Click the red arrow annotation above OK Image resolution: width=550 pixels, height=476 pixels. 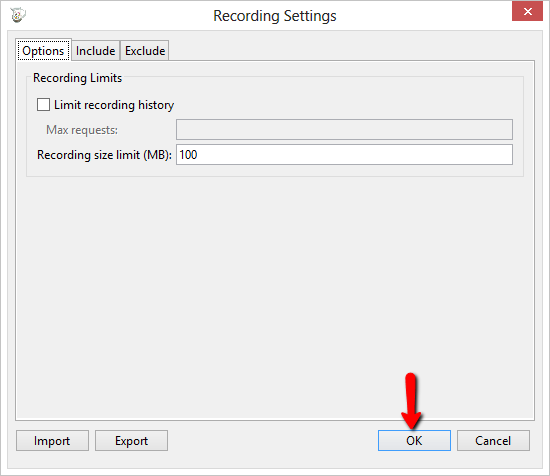click(411, 401)
